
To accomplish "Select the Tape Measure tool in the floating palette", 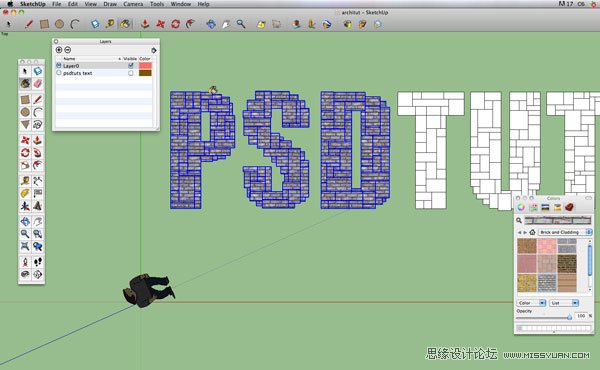I will coord(25,181).
